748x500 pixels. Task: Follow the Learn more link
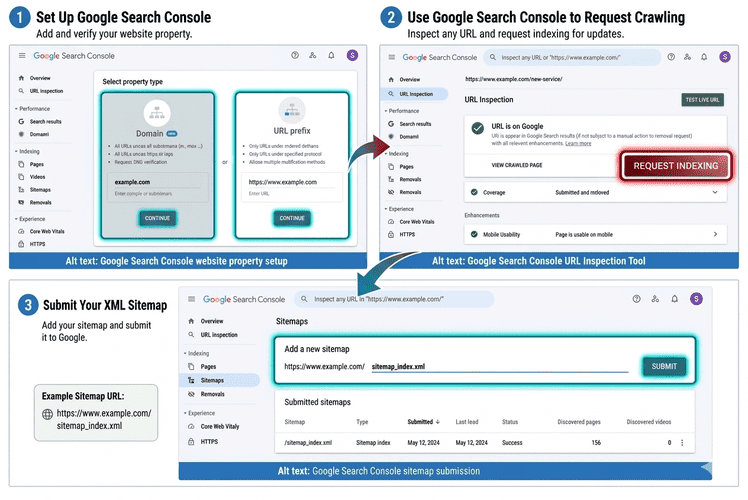[578, 143]
